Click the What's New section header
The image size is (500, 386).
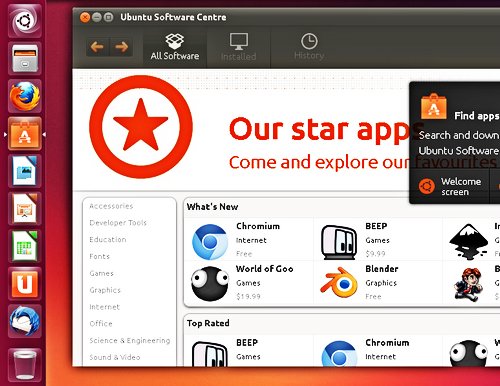pyautogui.click(x=212, y=207)
